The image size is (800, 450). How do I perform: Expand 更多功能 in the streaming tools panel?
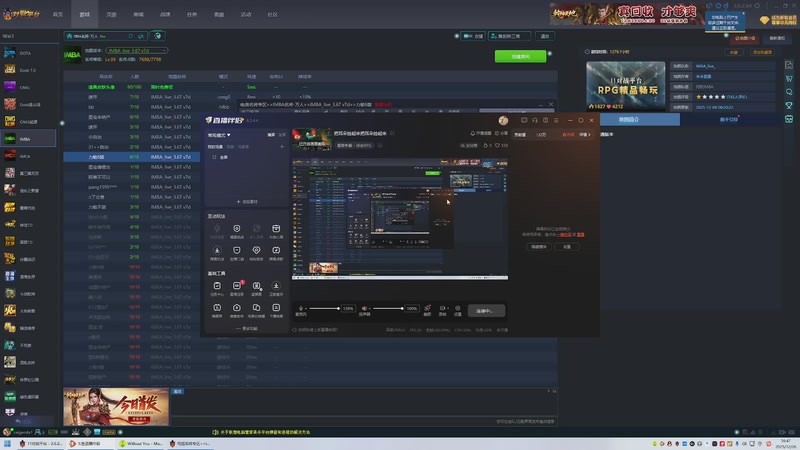coord(247,329)
